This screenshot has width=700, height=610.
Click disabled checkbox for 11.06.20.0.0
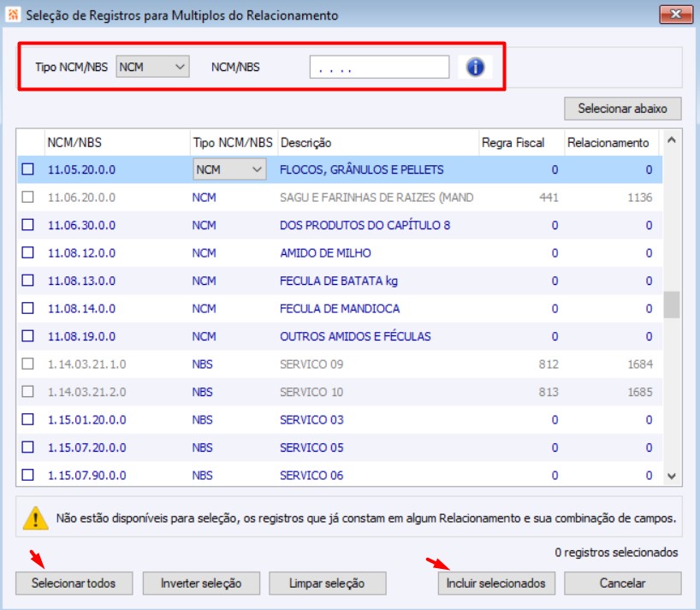coord(27,197)
